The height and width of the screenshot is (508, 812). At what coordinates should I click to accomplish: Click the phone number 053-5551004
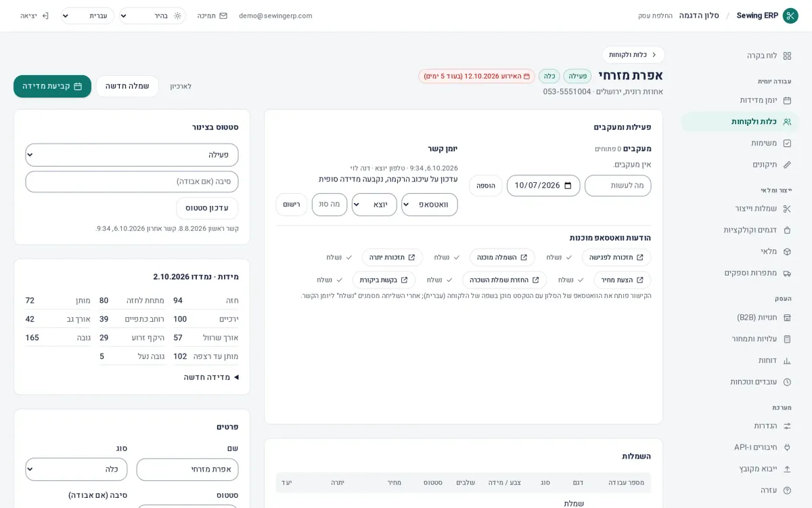pos(567,91)
